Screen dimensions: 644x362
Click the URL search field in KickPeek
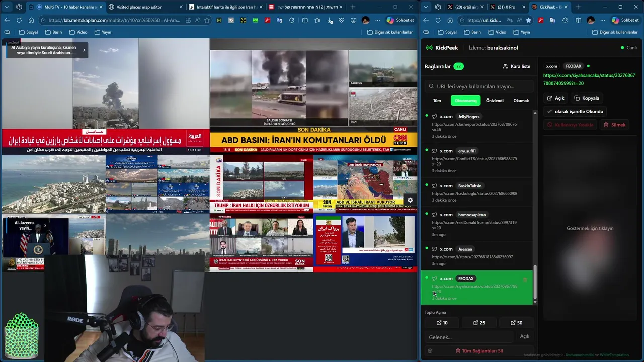pos(478,86)
